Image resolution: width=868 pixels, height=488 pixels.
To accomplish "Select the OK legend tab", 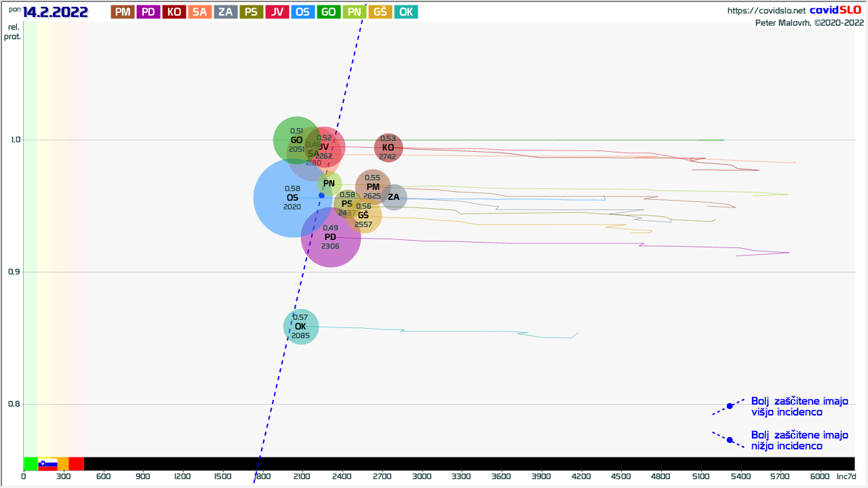I will (406, 12).
